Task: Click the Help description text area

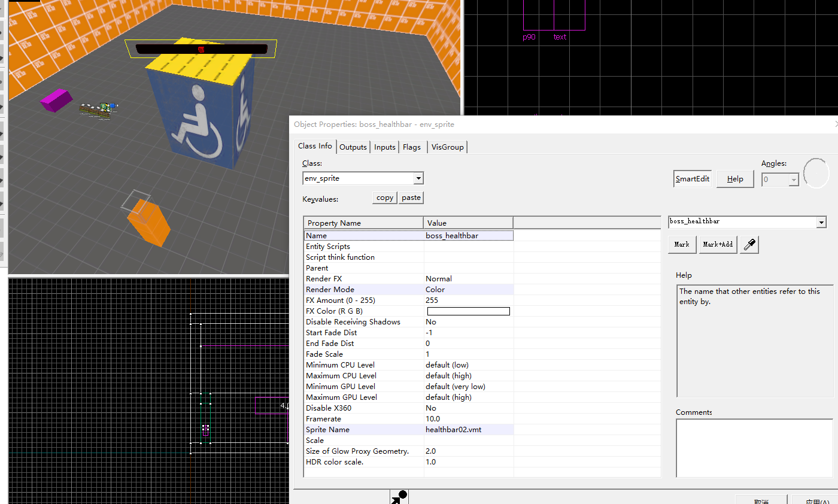Action: pyautogui.click(x=754, y=341)
